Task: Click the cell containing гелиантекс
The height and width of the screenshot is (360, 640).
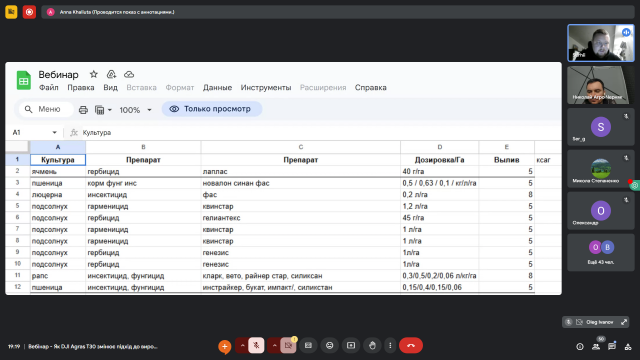Action: (x=300, y=218)
